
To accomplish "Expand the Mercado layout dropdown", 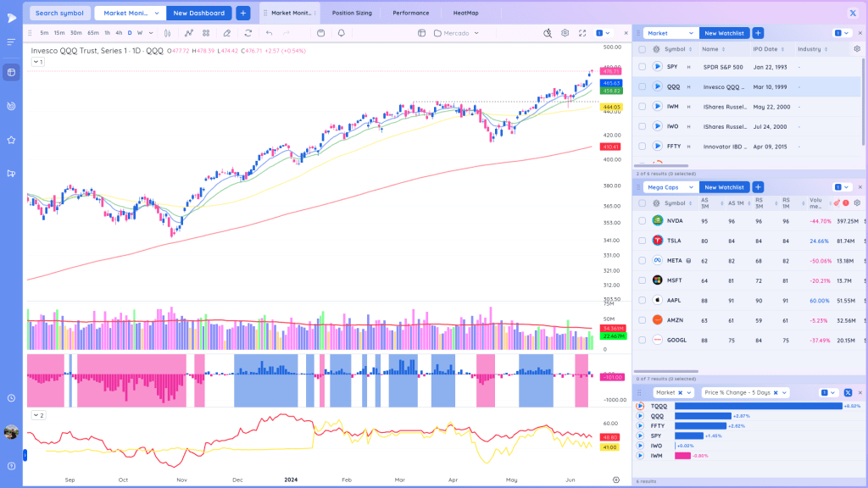I will (x=457, y=33).
